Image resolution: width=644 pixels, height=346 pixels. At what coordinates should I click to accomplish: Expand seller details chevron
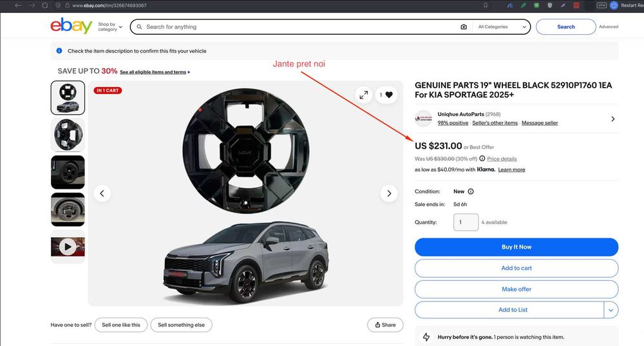tap(613, 119)
